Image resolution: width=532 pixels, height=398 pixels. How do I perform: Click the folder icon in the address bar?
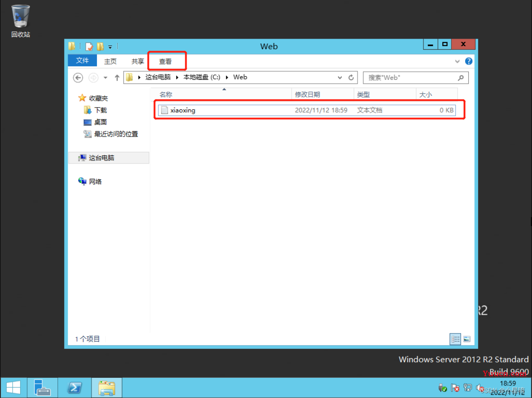pyautogui.click(x=129, y=77)
